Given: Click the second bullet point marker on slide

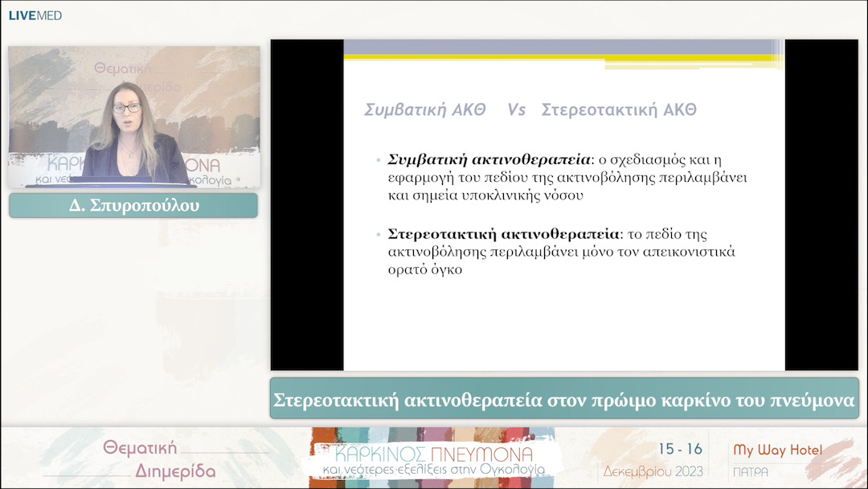Looking at the screenshot, I should click(x=379, y=236).
